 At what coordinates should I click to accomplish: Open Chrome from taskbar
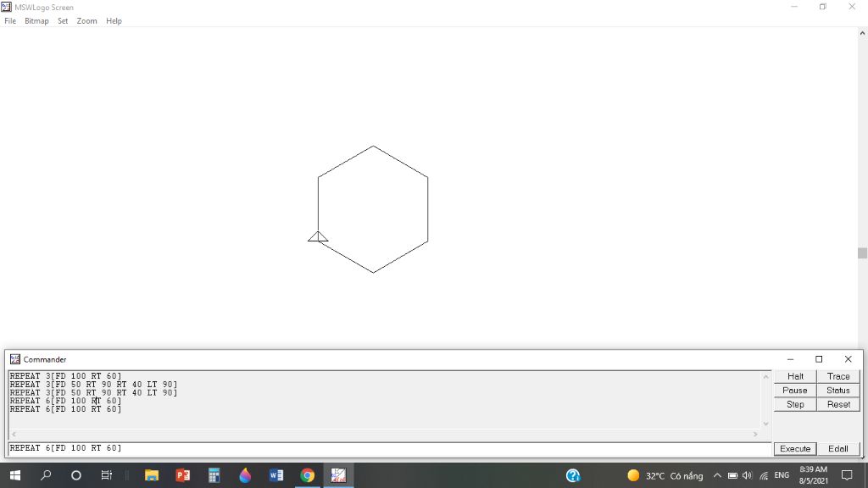[307, 475]
